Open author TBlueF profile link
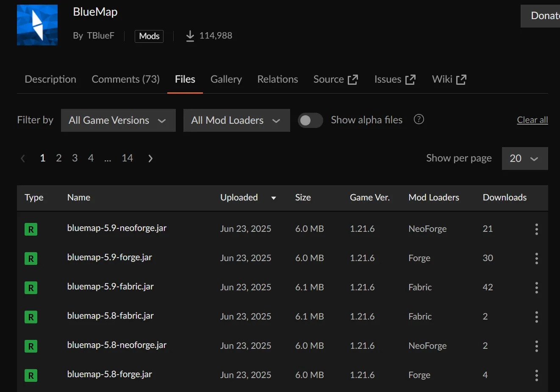Screen dimensions: 560x392 100,36
